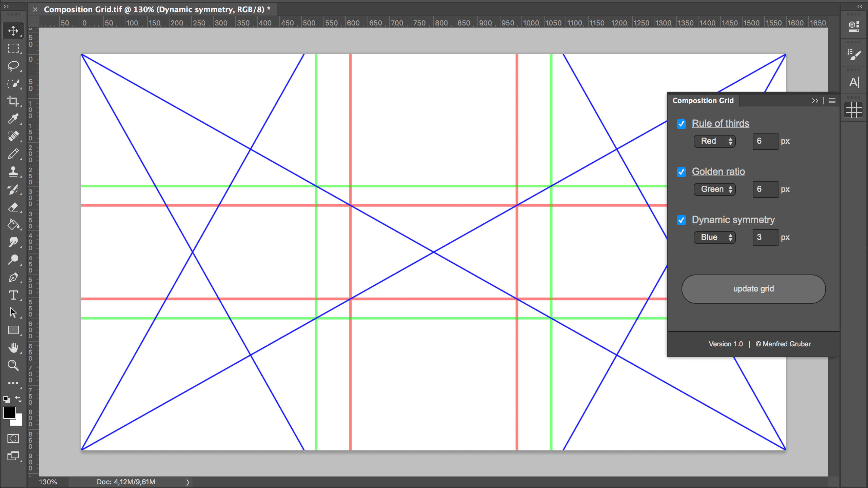The height and width of the screenshot is (488, 868).
Task: Click the Composition Grid.tif document tab
Action: 157,9
